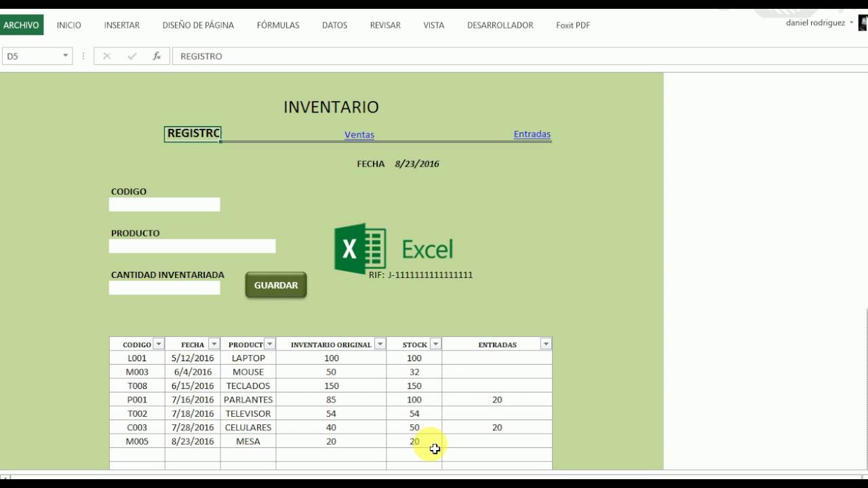
Task: Open the FECHA column filter dropdown
Action: (214, 344)
